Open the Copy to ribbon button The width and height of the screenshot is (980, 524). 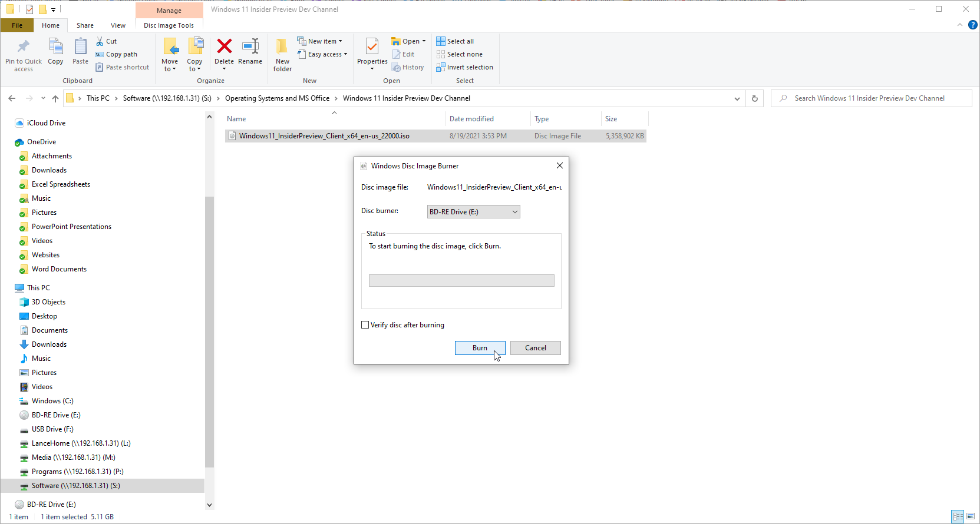coord(194,54)
